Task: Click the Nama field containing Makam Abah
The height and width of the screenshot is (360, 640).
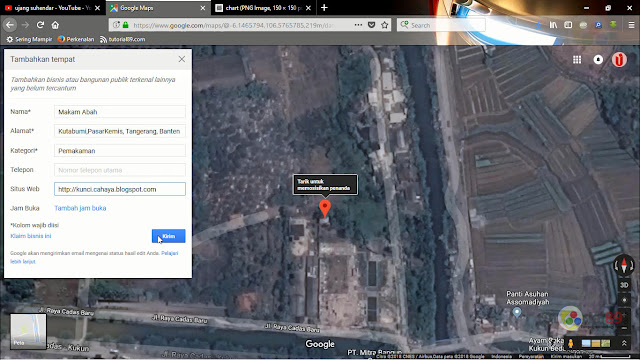Action: pos(120,111)
